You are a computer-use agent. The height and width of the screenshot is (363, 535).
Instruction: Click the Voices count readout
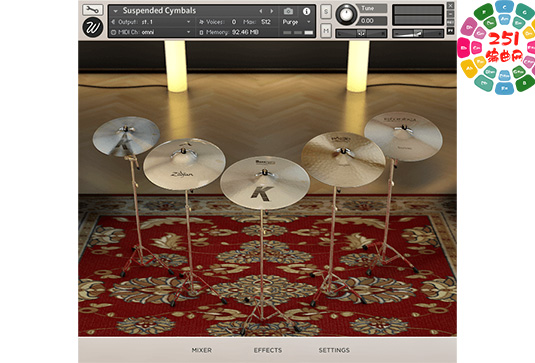[x=234, y=22]
